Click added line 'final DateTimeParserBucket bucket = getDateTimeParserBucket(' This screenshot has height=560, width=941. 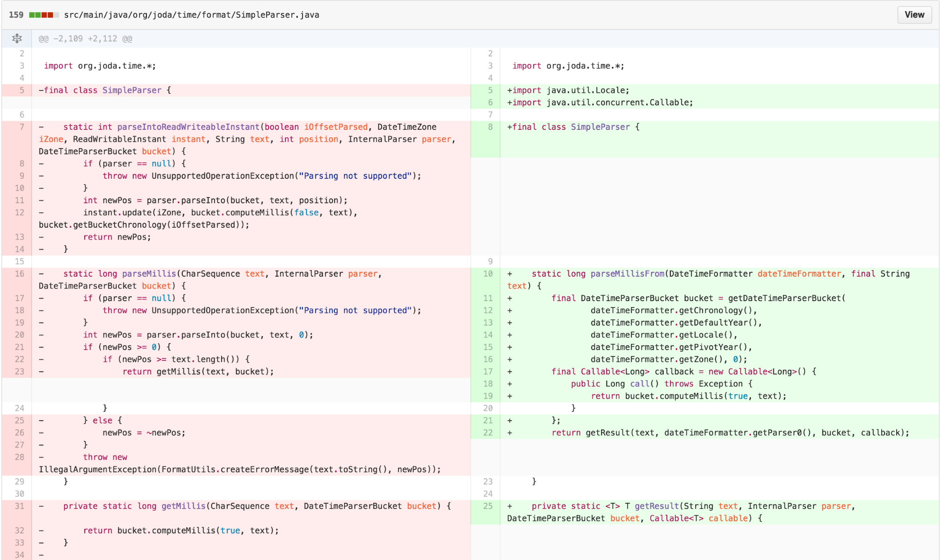click(x=720, y=298)
